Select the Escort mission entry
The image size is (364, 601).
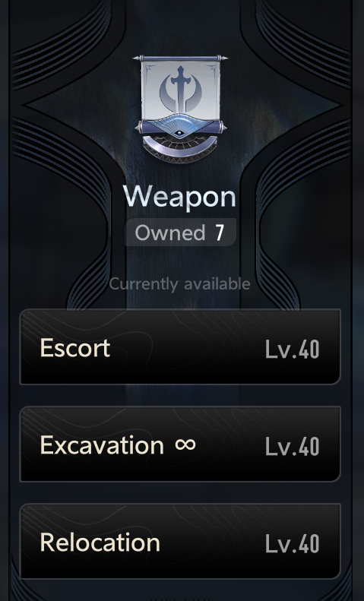pyautogui.click(x=180, y=347)
